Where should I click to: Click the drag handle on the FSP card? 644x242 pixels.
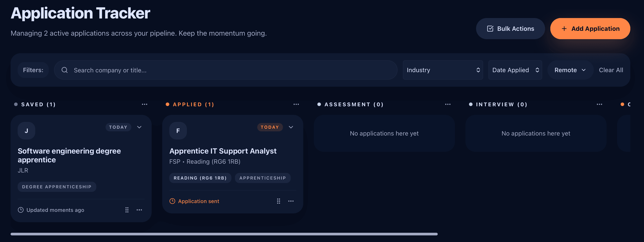[x=279, y=201]
